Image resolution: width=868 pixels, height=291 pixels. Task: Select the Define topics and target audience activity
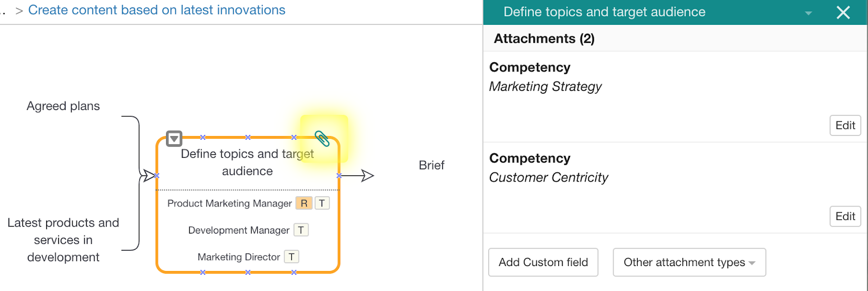point(247,163)
